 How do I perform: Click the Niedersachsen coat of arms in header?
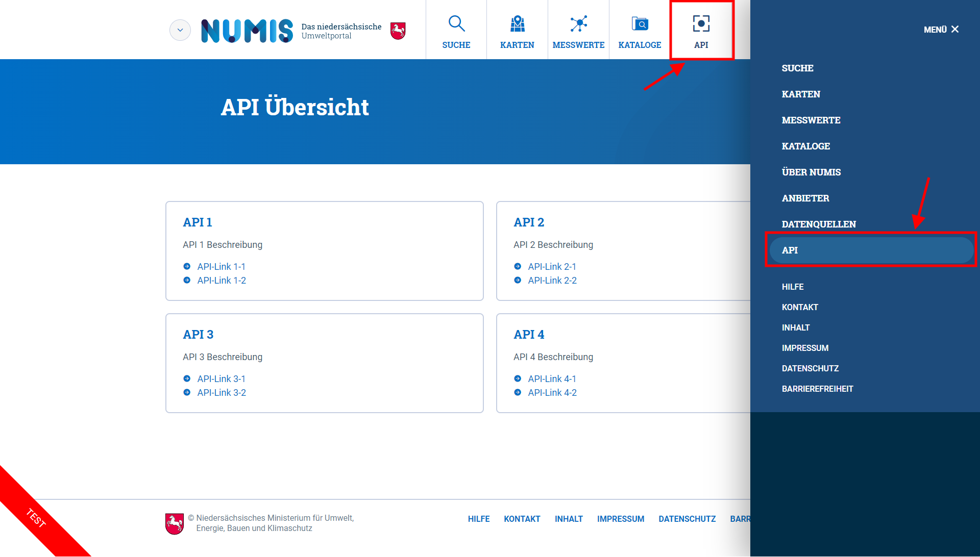pyautogui.click(x=398, y=30)
